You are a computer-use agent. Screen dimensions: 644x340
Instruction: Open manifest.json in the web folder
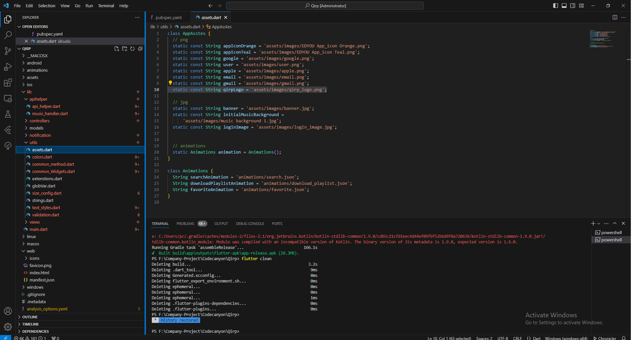[42, 280]
